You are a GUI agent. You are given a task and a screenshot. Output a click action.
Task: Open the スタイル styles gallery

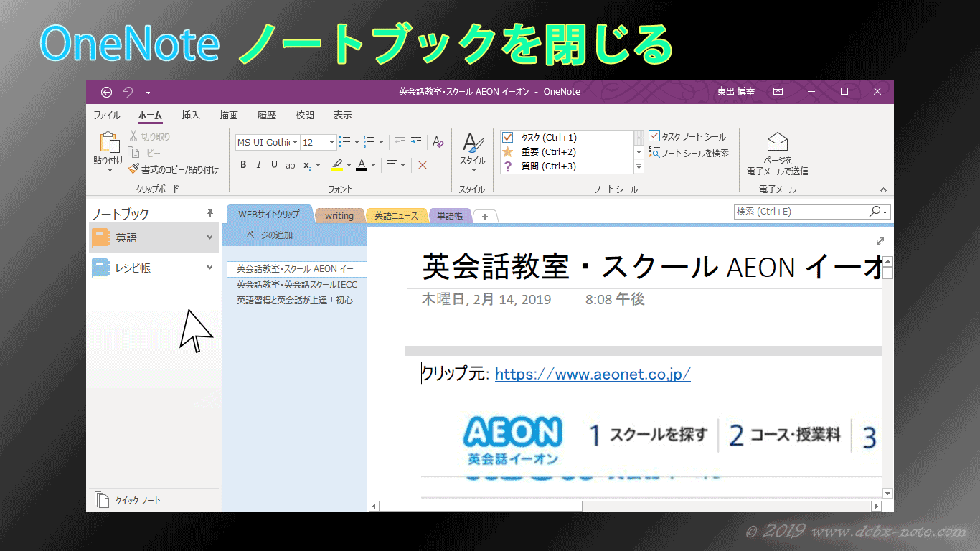click(473, 152)
